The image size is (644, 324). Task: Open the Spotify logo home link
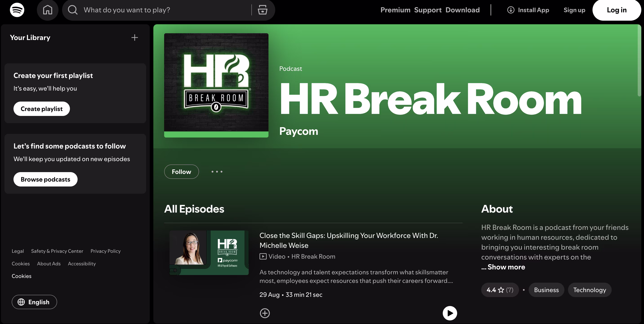tap(17, 10)
